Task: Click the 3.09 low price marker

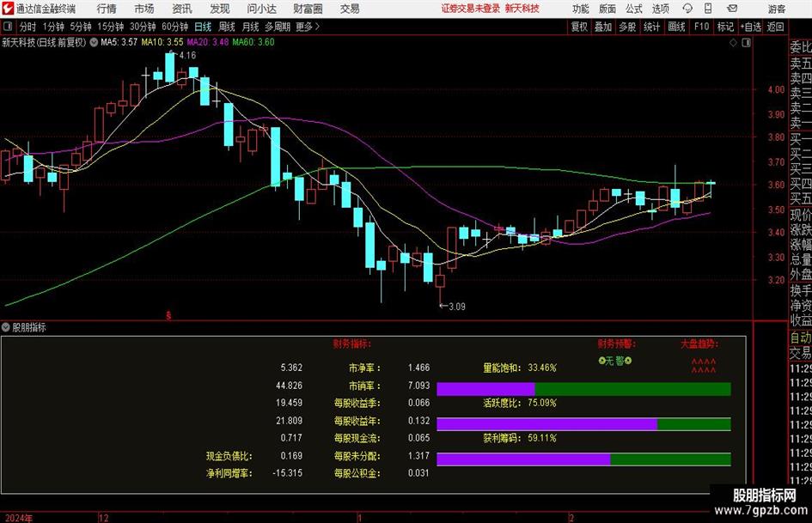Action: point(457,307)
